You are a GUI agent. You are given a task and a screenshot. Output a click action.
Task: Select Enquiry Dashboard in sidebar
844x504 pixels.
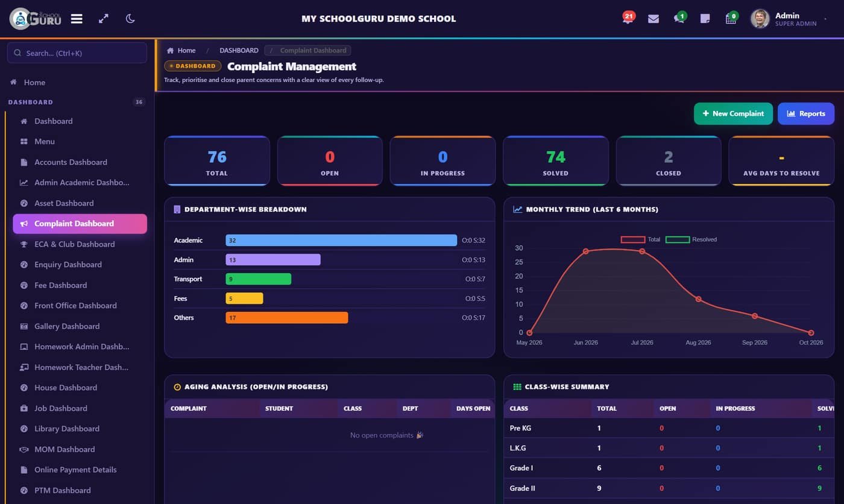[x=80, y=265]
